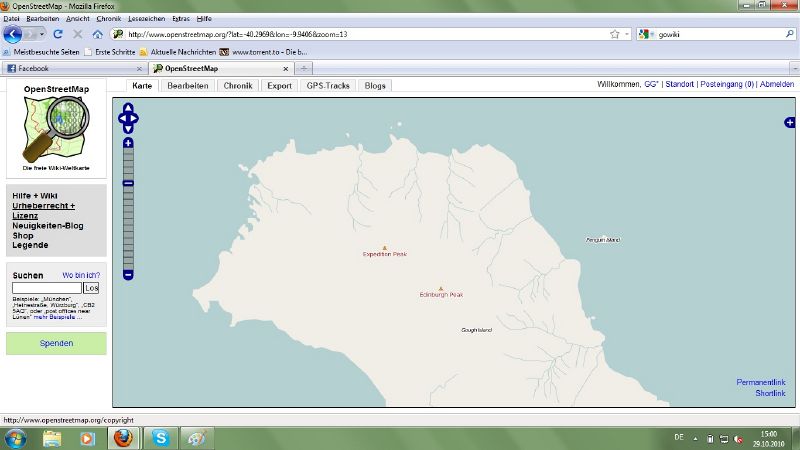Pan the map up with the arrow control
The height and width of the screenshot is (450, 800).
128,108
